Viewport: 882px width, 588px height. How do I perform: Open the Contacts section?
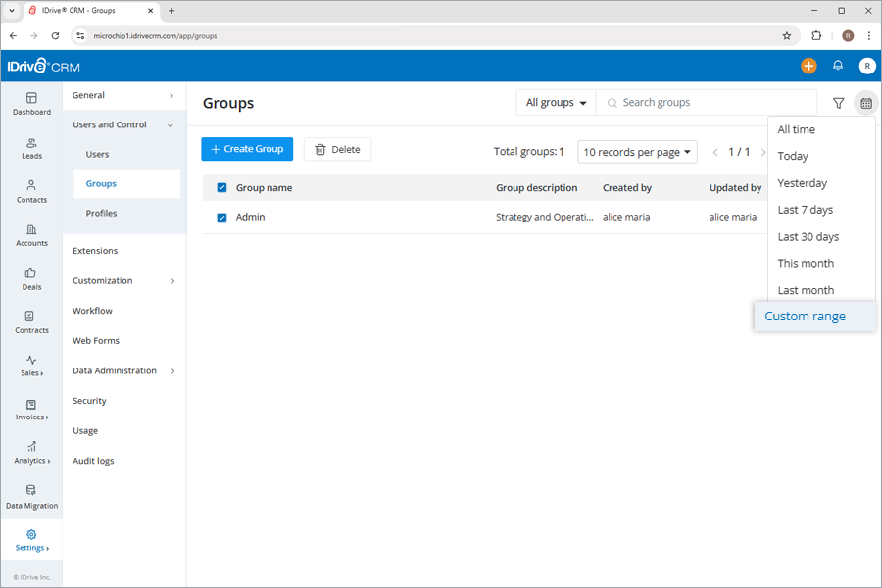coord(31,192)
